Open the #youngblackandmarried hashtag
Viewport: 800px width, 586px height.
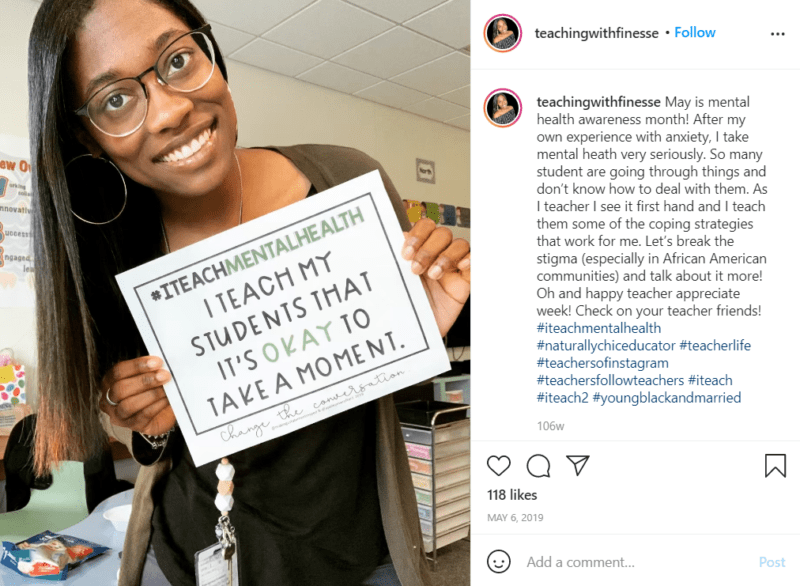point(667,397)
